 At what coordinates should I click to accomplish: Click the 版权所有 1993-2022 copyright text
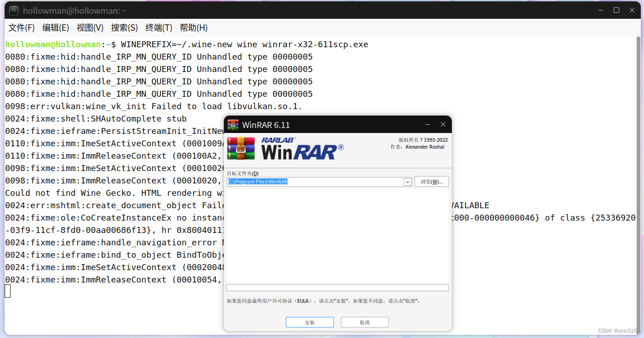click(x=423, y=140)
